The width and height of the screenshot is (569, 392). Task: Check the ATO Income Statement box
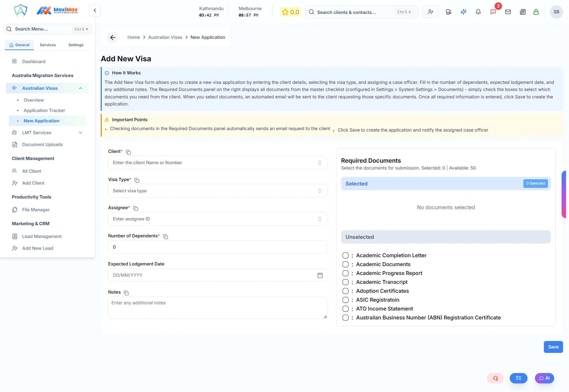346,309
